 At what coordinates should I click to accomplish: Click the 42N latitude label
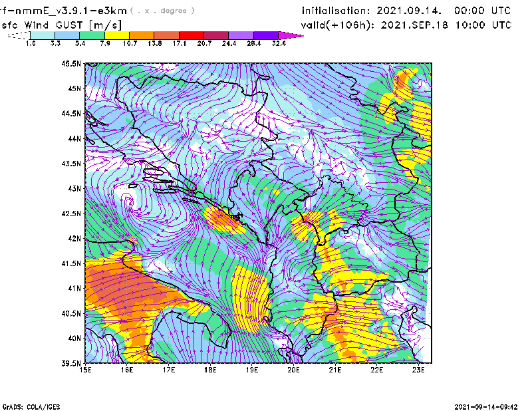pyautogui.click(x=74, y=239)
